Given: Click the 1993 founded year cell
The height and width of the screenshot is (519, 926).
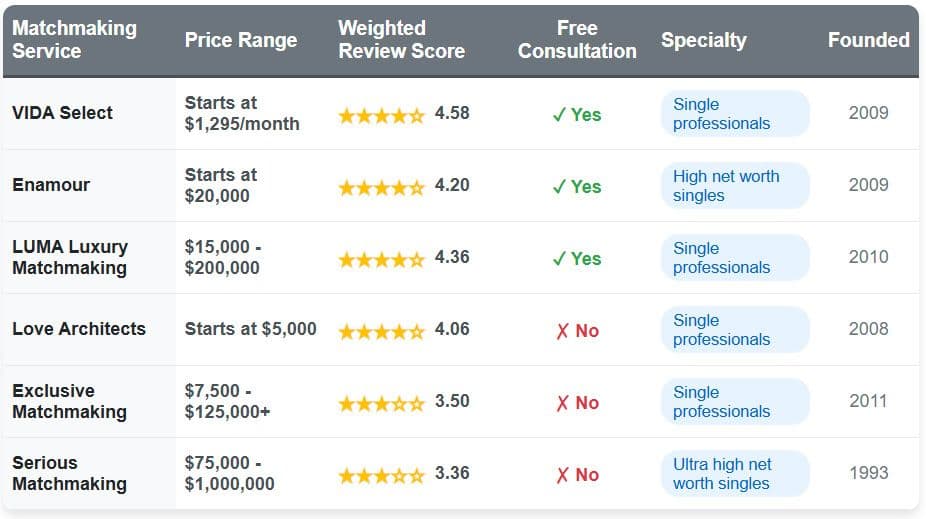Looking at the screenshot, I should click(868, 473).
